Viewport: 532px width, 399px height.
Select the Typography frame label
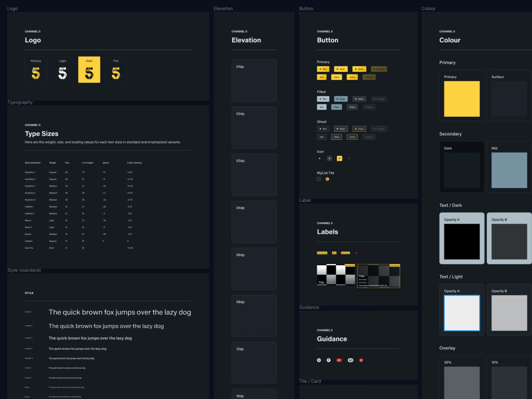pos(20,102)
